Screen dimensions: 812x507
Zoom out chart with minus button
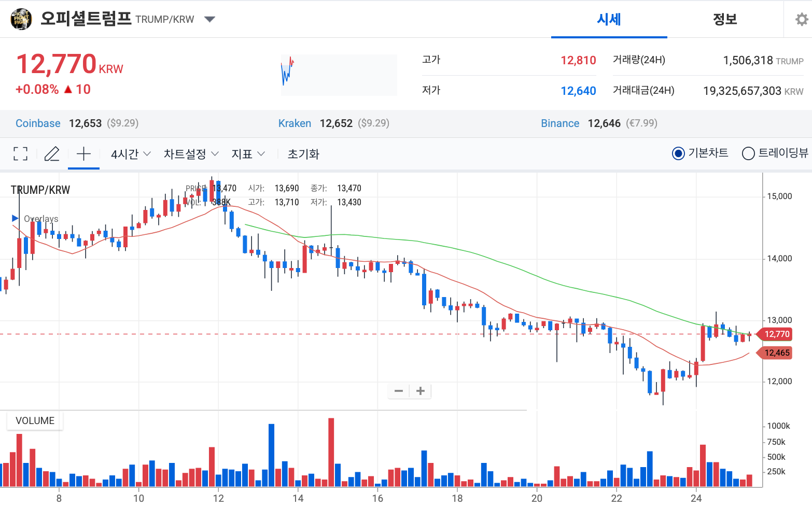(399, 391)
